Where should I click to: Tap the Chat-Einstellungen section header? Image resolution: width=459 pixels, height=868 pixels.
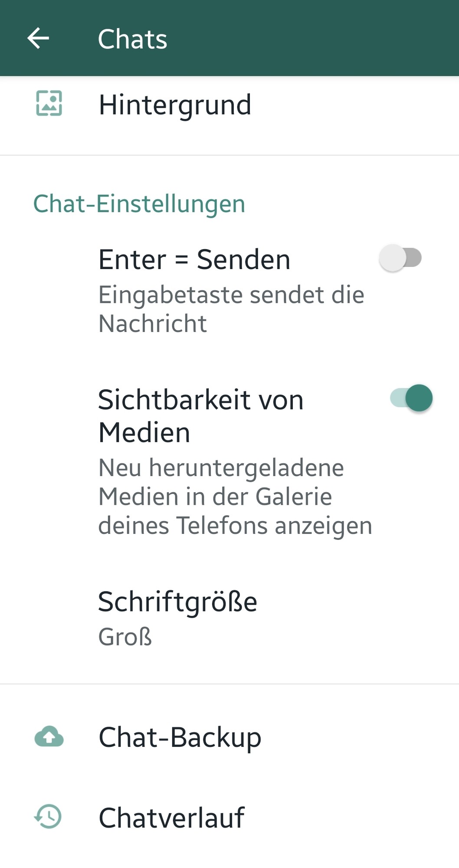(139, 204)
